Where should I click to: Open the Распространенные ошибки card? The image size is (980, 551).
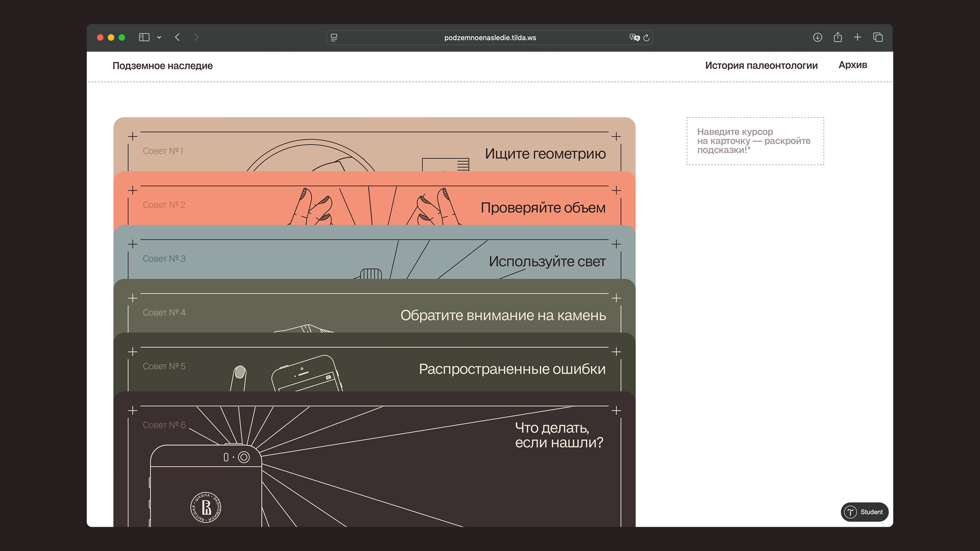click(x=512, y=369)
